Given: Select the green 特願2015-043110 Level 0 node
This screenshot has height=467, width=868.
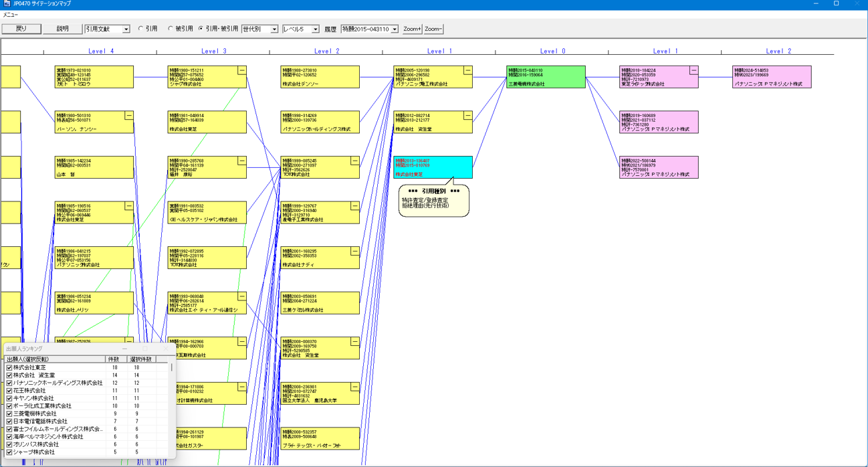Looking at the screenshot, I should coord(546,77).
